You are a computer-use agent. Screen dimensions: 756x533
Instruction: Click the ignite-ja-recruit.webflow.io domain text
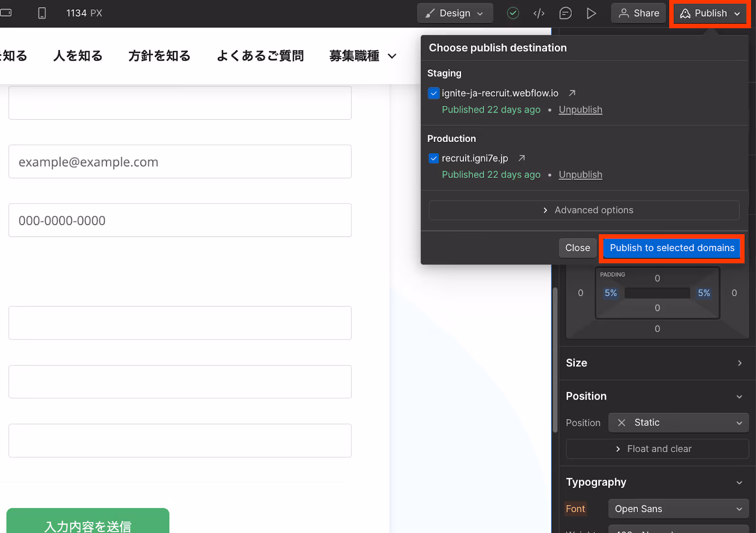(x=500, y=93)
